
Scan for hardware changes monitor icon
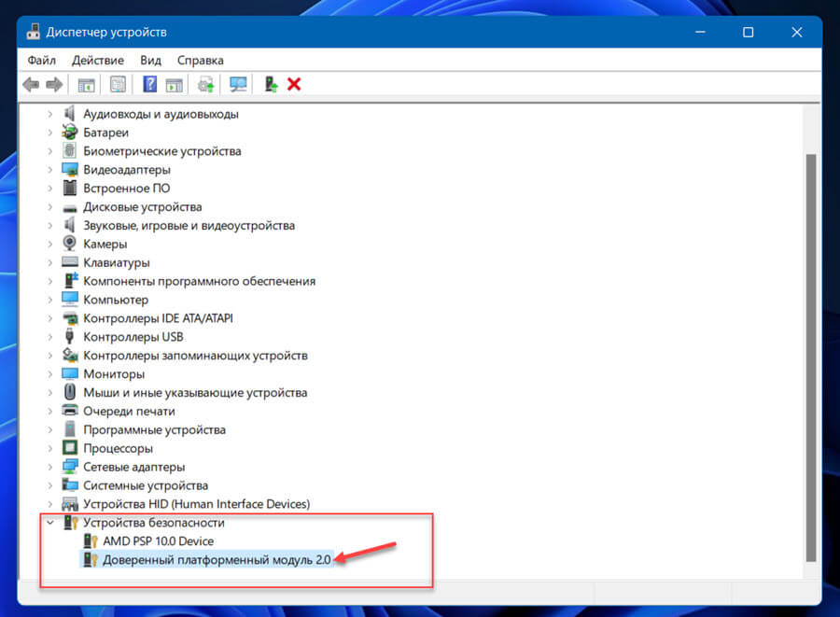(x=238, y=84)
